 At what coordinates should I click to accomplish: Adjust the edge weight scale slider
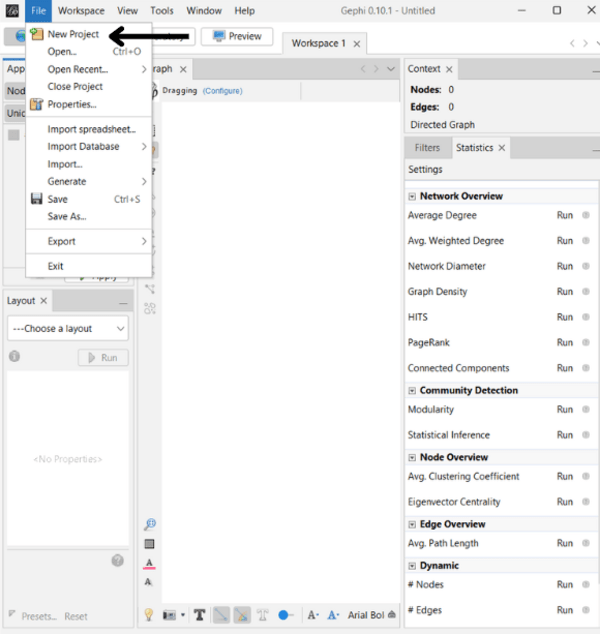[x=286, y=615]
